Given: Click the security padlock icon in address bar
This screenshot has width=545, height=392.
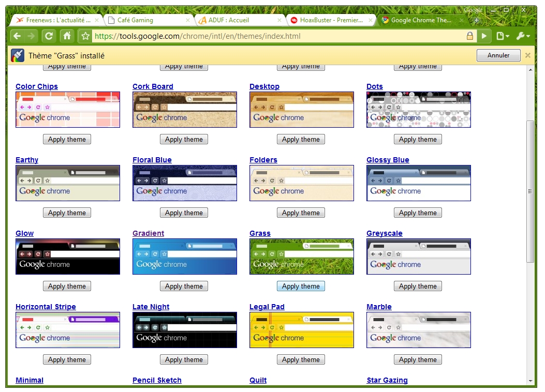Looking at the screenshot, I should [x=469, y=36].
